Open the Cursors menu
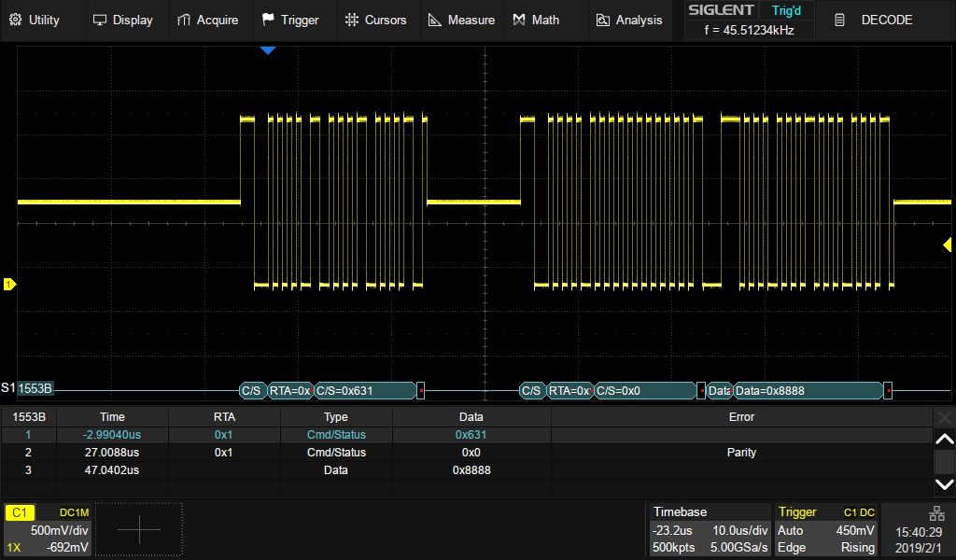Screen dimensions: 956x560 pyautogui.click(x=375, y=20)
